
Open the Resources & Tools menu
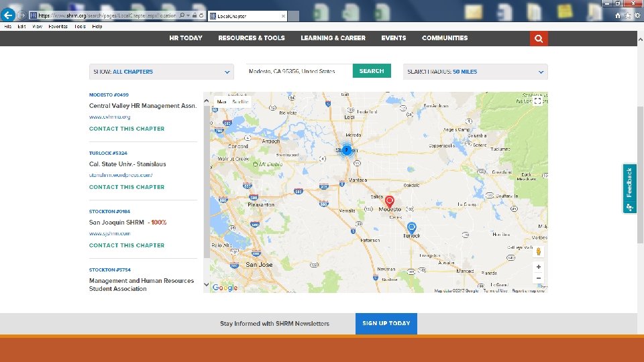(252, 38)
